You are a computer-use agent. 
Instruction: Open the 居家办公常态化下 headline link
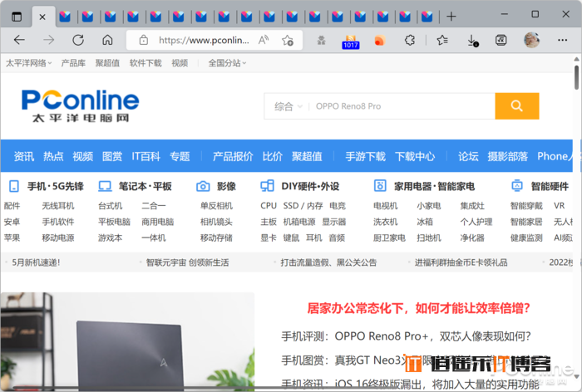click(418, 309)
